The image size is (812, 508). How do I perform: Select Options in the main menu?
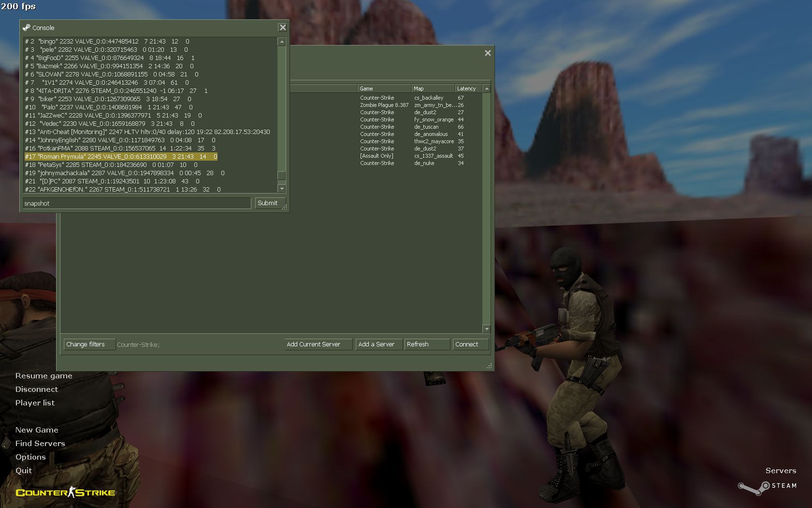[30, 457]
